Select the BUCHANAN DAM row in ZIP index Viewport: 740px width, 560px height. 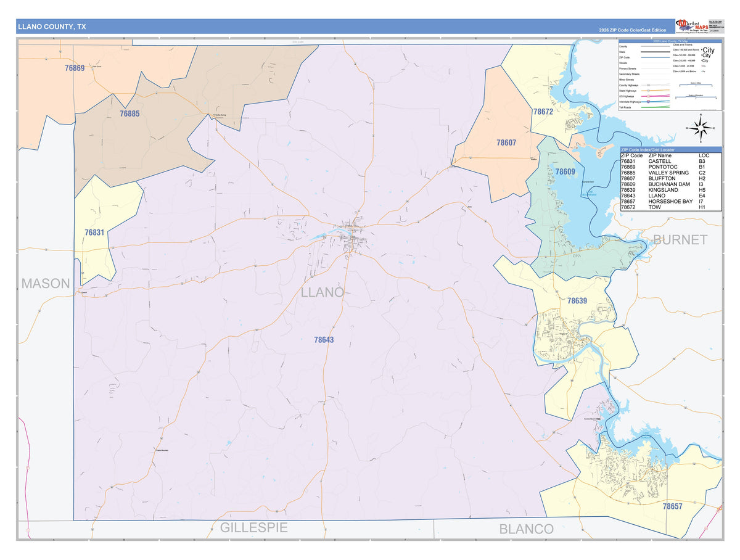coord(670,184)
